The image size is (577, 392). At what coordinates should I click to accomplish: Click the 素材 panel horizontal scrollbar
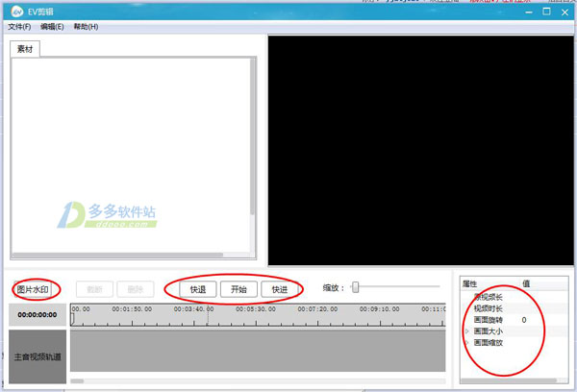click(117, 255)
